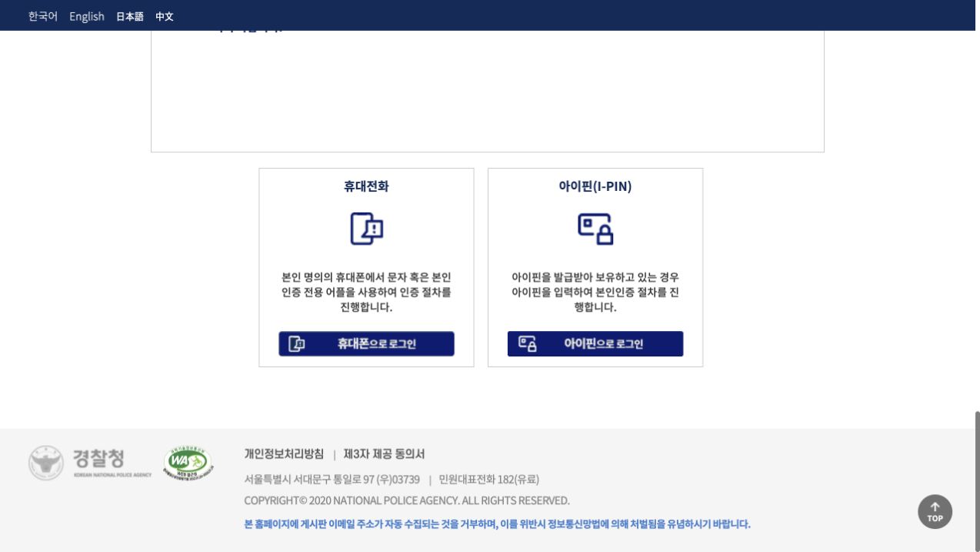The height and width of the screenshot is (552, 980).
Task: Click the 휴대폰으로 로그인 button
Action: pyautogui.click(x=366, y=344)
